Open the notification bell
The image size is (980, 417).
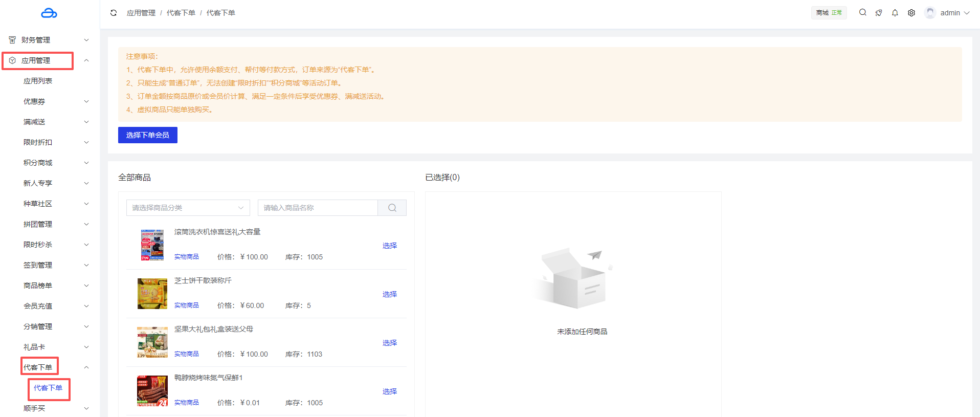895,13
